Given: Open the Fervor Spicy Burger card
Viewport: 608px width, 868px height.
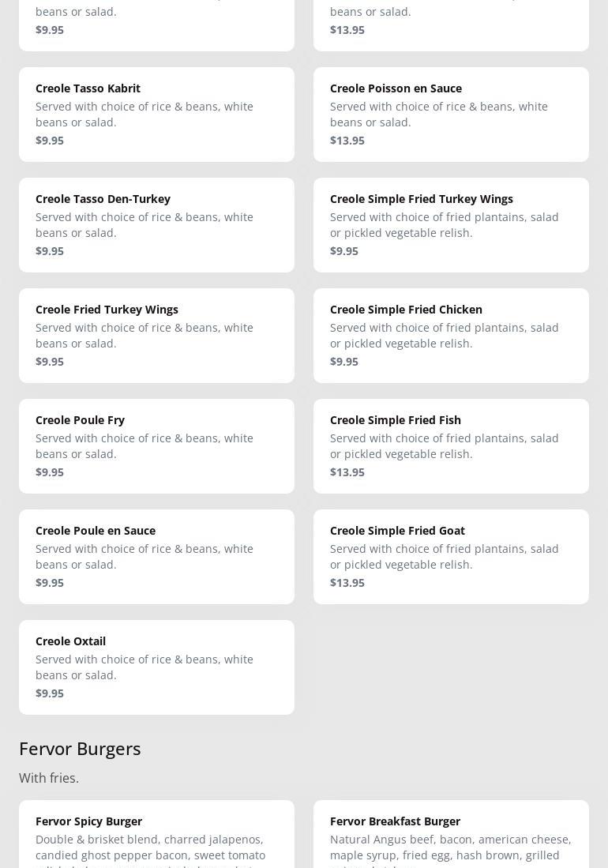Looking at the screenshot, I should pyautogui.click(x=156, y=836).
